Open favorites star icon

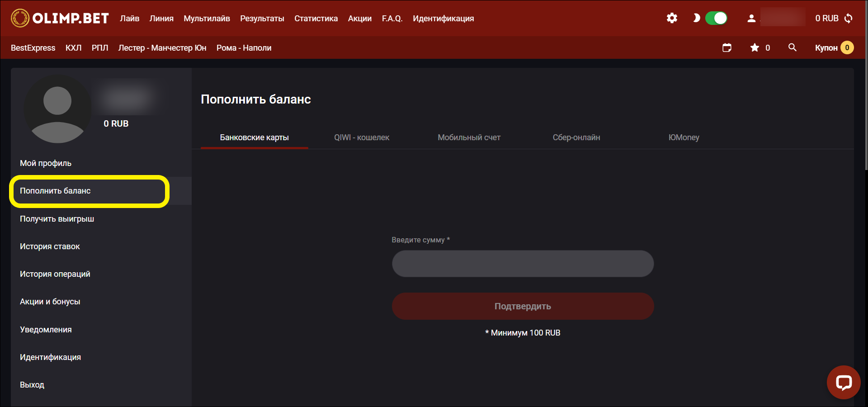(755, 47)
